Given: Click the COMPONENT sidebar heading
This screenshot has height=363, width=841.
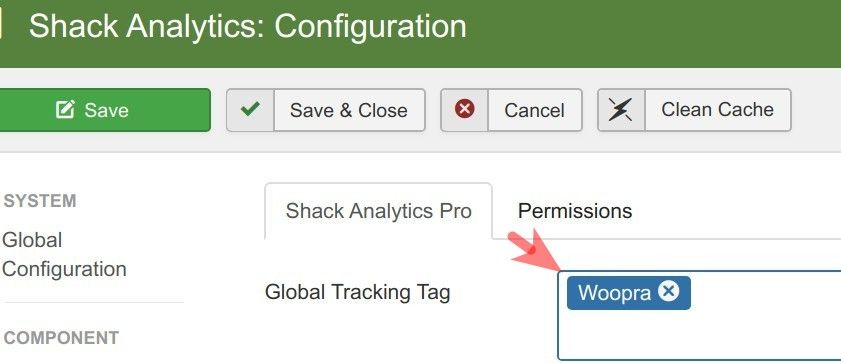Looking at the screenshot, I should (x=61, y=338).
